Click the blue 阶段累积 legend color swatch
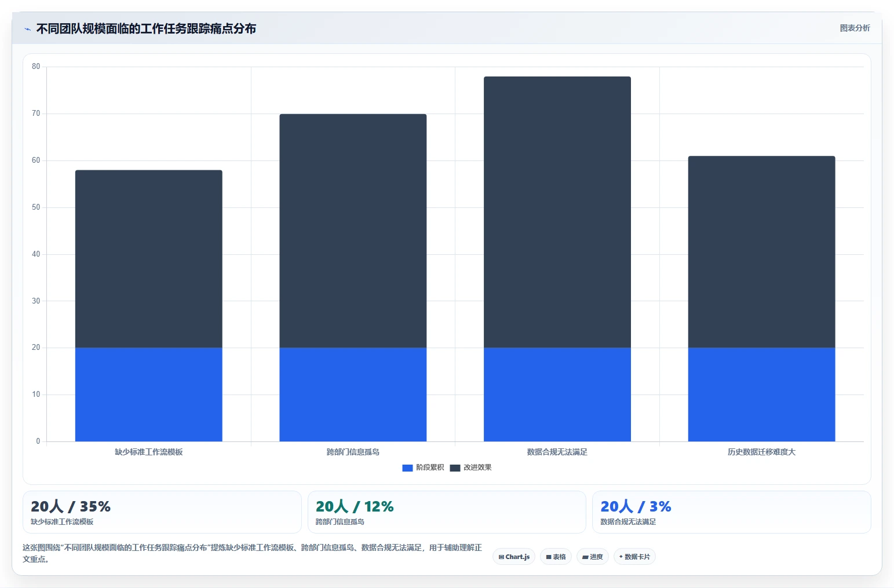This screenshot has height=588, width=894. coord(407,468)
